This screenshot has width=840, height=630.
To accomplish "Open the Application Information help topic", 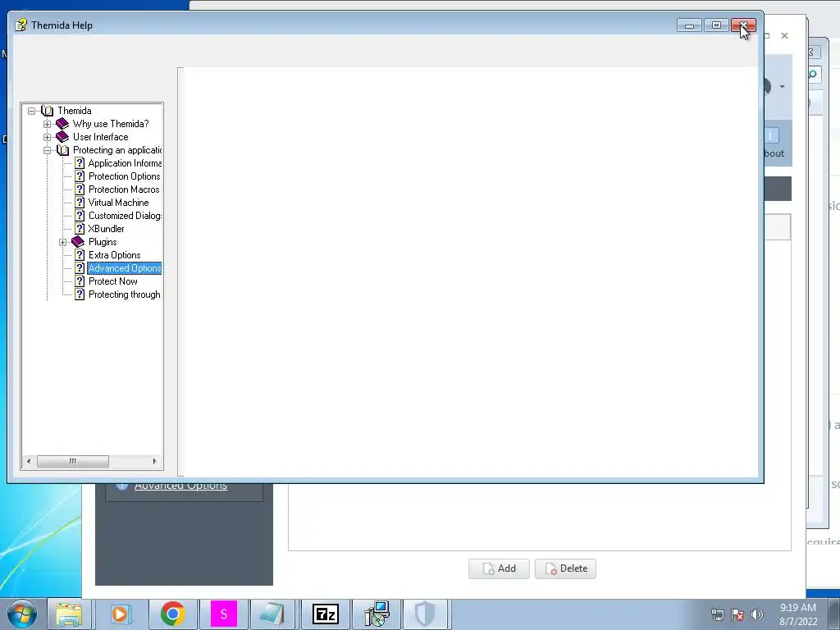I will click(x=125, y=163).
